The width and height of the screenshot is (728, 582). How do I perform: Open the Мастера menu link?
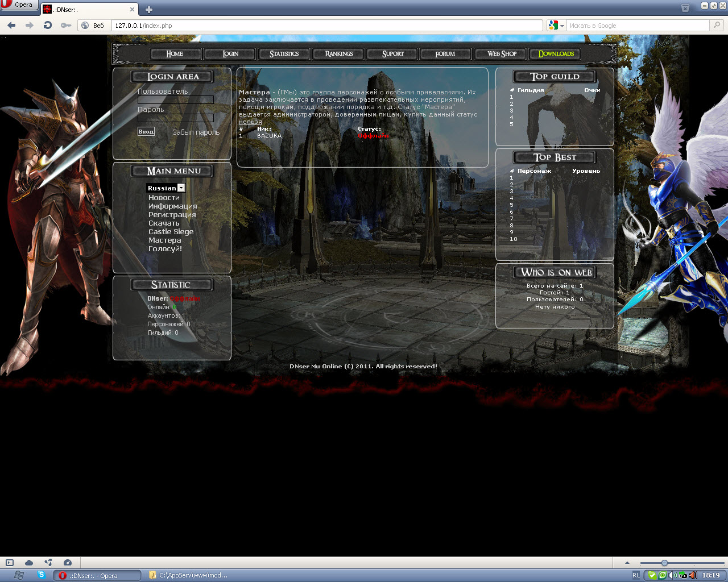(x=165, y=240)
